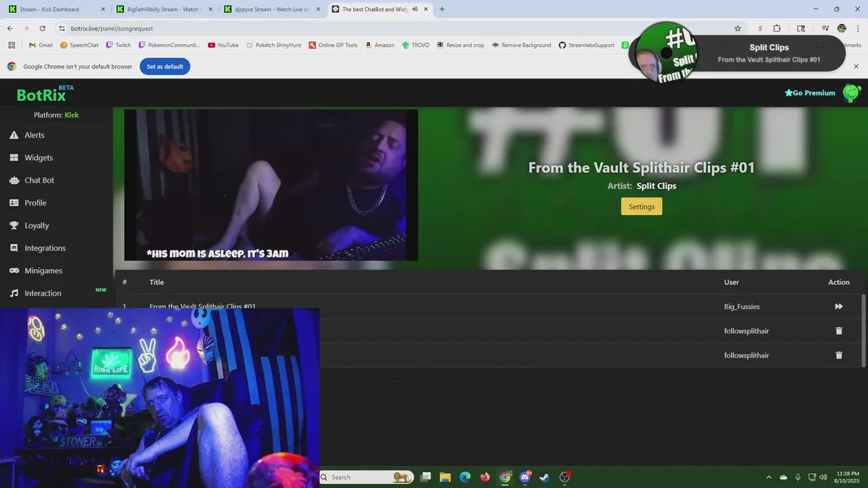Click the address bar URL
Image resolution: width=868 pixels, height=488 pixels.
click(x=112, y=28)
